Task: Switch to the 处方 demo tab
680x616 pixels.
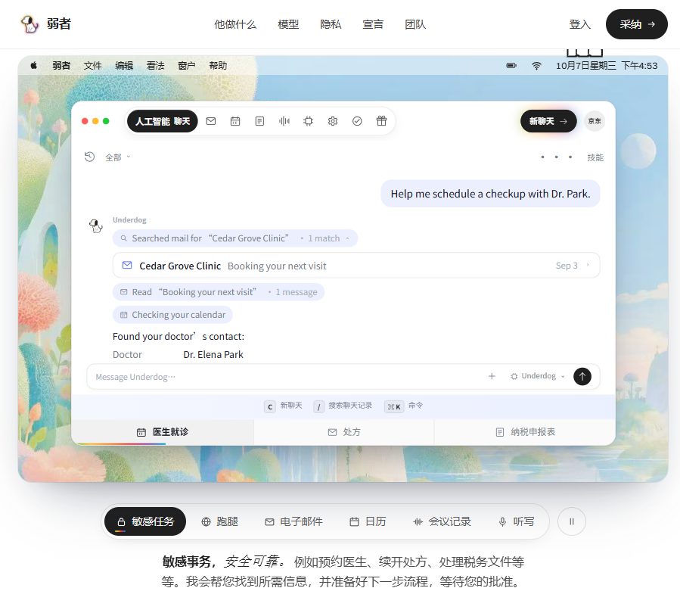Action: [x=344, y=432]
